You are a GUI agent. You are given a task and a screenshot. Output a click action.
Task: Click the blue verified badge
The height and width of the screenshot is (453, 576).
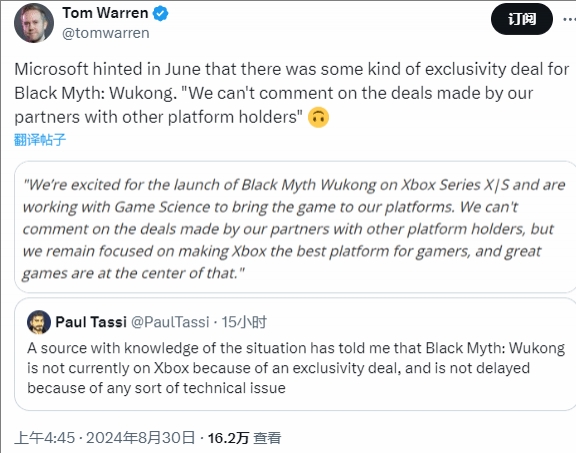pos(161,14)
